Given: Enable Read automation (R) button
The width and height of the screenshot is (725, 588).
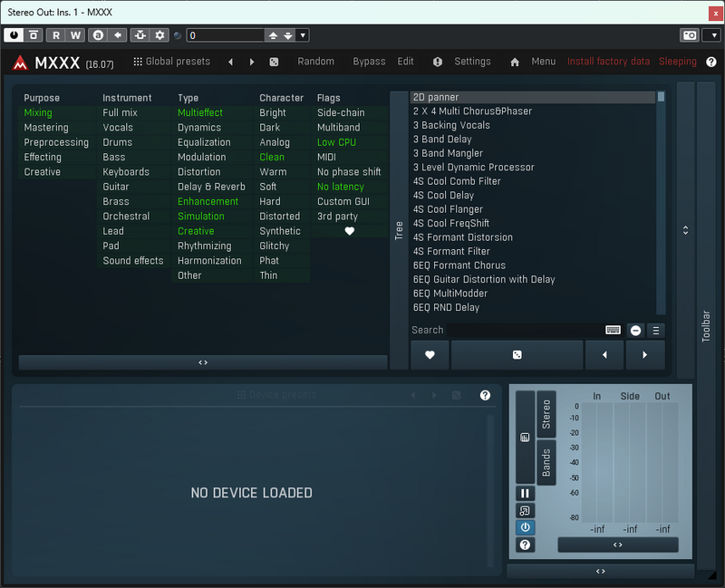Looking at the screenshot, I should (56, 35).
